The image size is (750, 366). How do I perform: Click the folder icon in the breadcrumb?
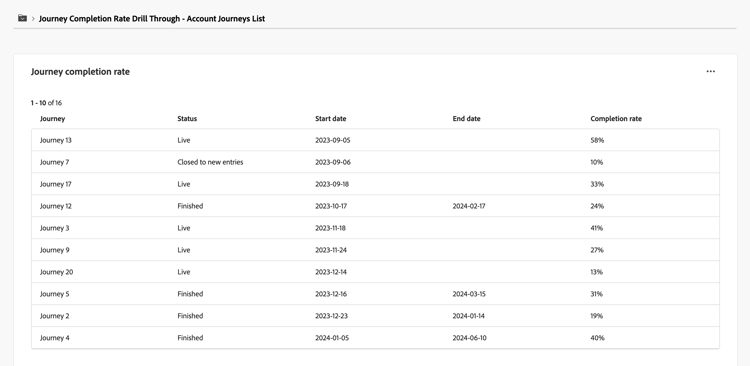point(22,18)
